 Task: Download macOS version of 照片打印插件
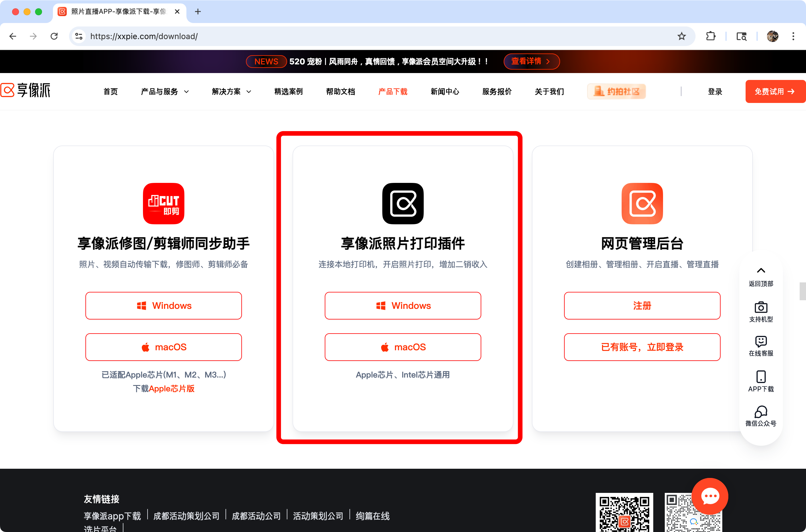(x=403, y=347)
